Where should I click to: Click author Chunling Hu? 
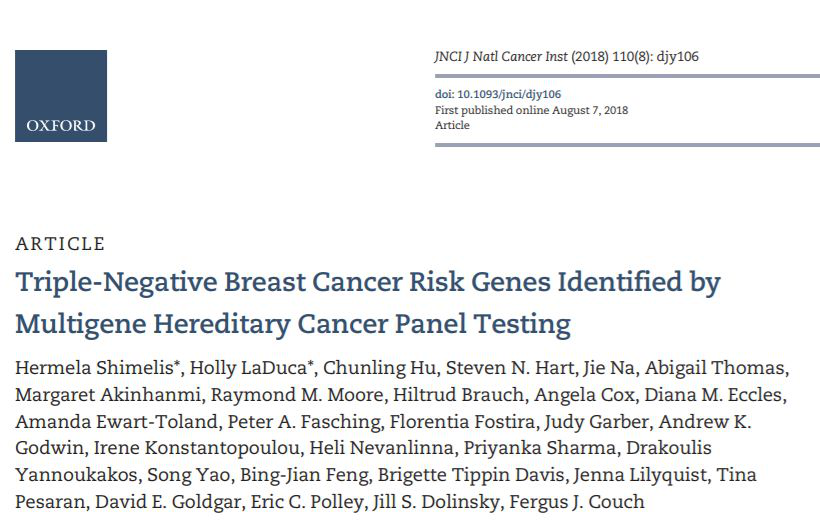(379, 368)
